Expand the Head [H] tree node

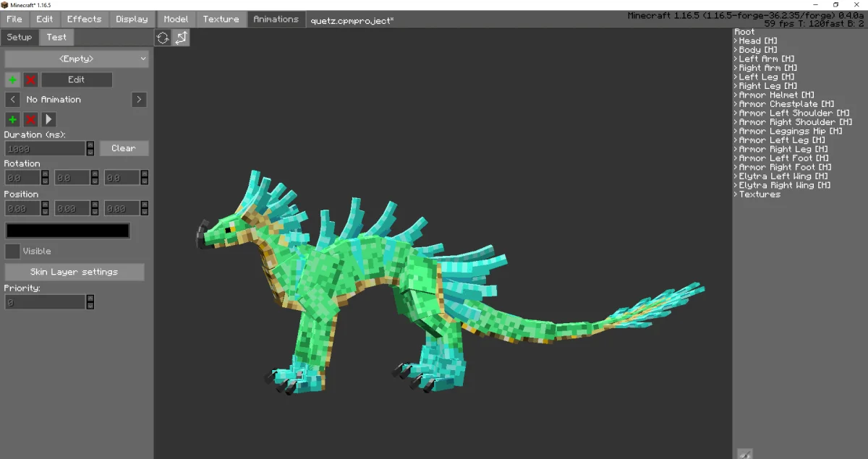coord(736,41)
